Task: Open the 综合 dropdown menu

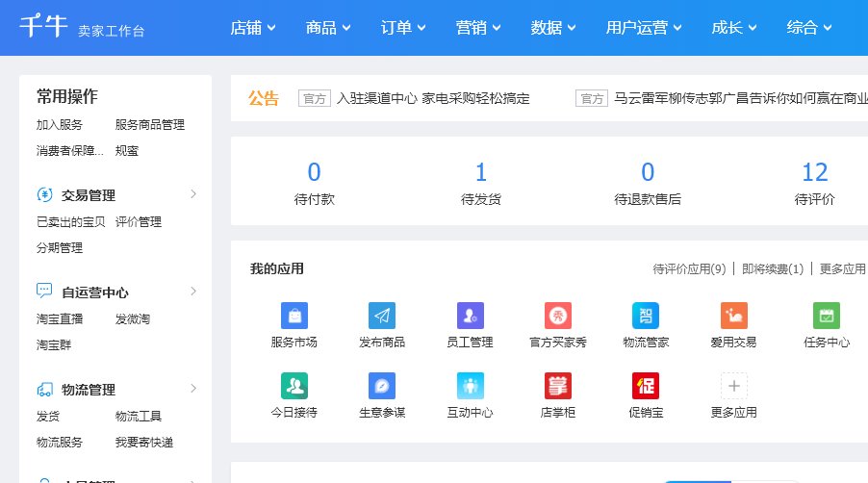Action: [x=808, y=27]
